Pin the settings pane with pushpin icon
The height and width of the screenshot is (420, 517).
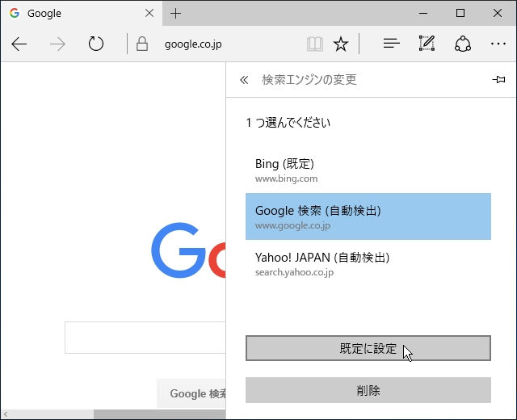(x=498, y=79)
